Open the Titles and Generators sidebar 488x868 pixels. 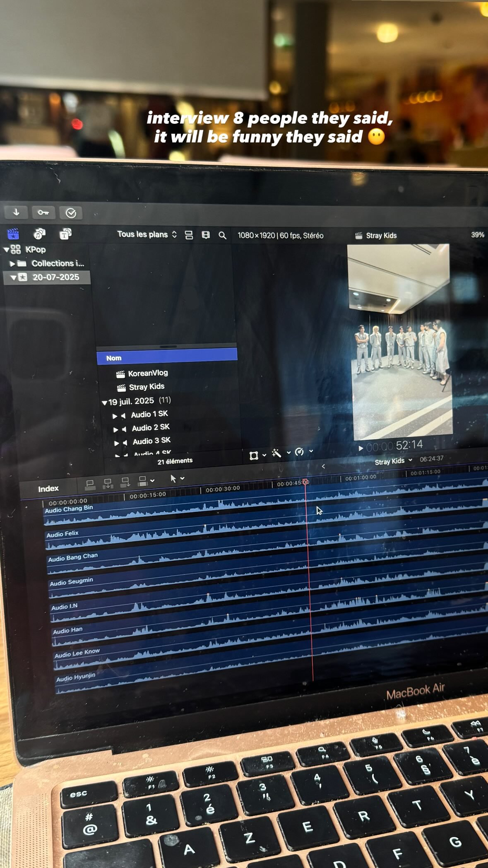pos(65,234)
